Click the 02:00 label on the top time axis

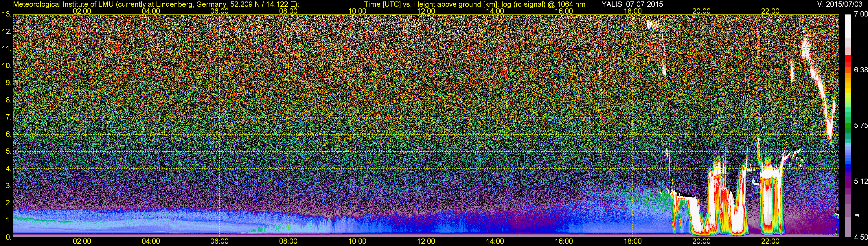(82, 11)
